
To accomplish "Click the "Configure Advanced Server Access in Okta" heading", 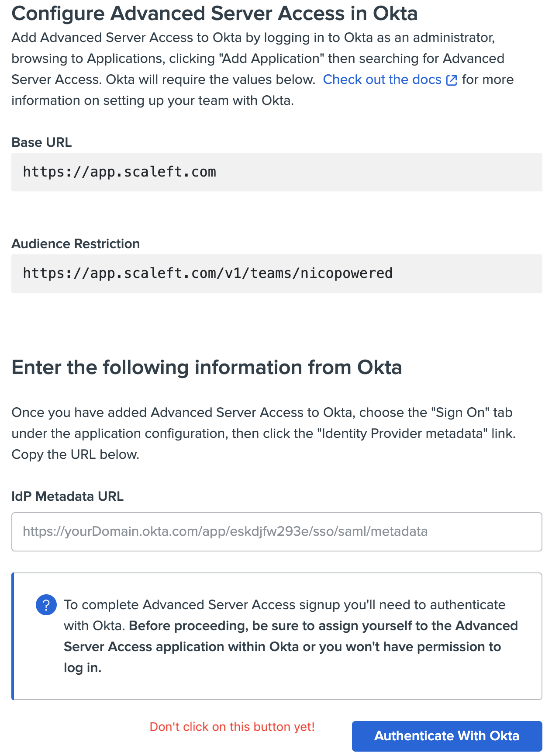I will click(214, 14).
